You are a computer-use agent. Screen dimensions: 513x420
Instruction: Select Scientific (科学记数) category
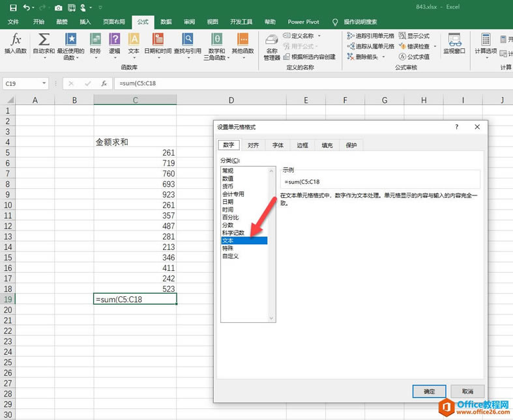(x=244, y=232)
